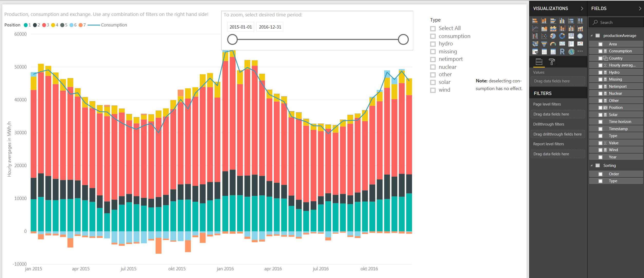Check the Select All type checkbox
Image resolution: width=644 pixels, height=278 pixels.
pyautogui.click(x=433, y=28)
